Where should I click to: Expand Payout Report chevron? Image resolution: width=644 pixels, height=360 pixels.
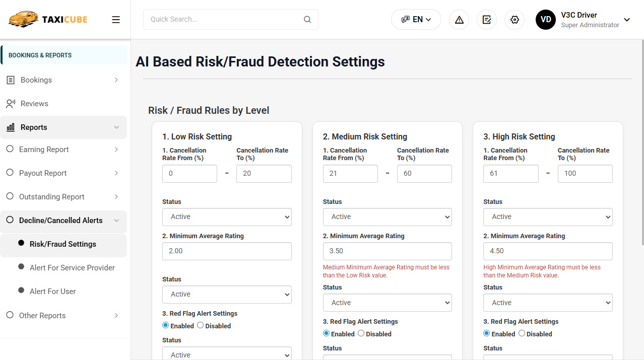coord(116,173)
